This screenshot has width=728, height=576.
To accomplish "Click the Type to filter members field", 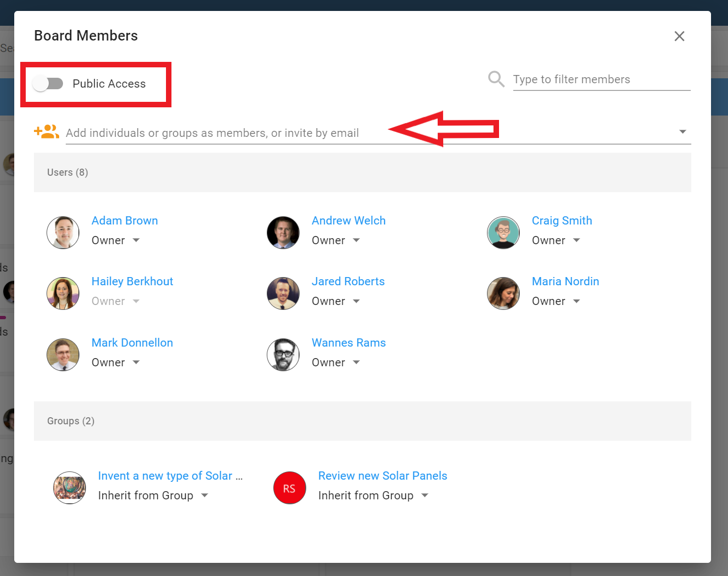I will coord(601,79).
